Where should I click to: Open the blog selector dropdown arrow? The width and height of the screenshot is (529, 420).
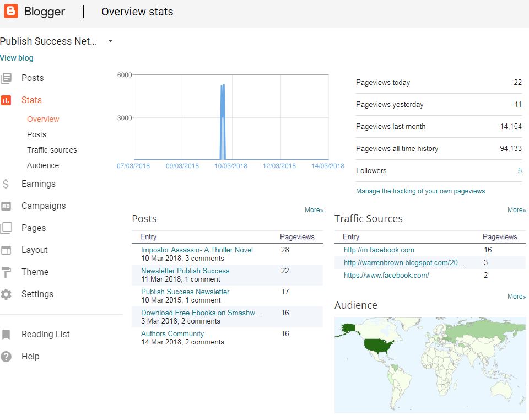pyautogui.click(x=110, y=41)
